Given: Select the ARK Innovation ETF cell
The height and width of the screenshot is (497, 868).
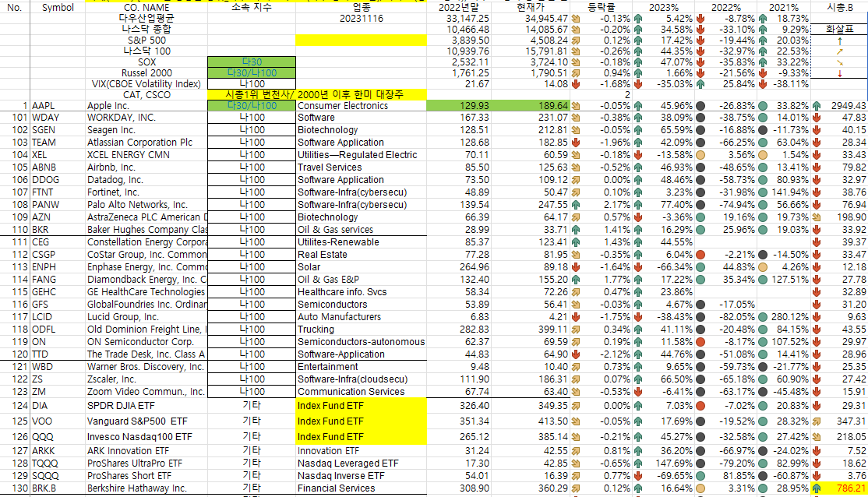Looking at the screenshot, I should [146, 451].
